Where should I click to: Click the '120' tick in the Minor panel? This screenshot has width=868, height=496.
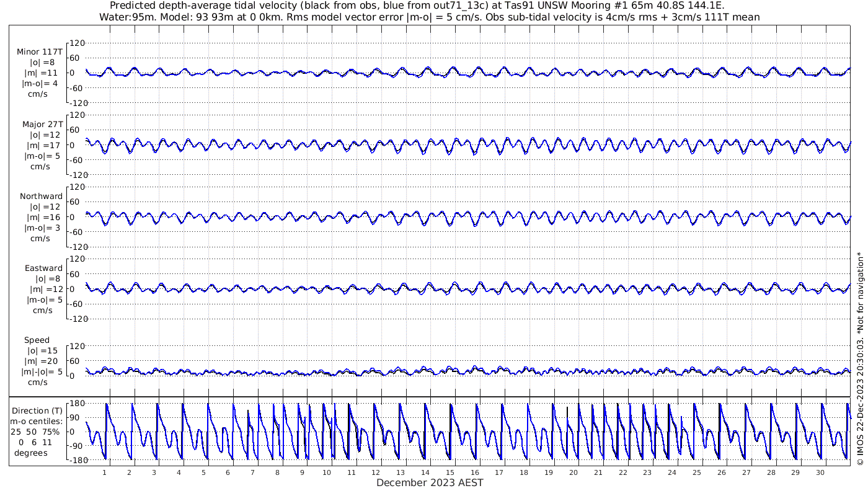[x=77, y=43]
